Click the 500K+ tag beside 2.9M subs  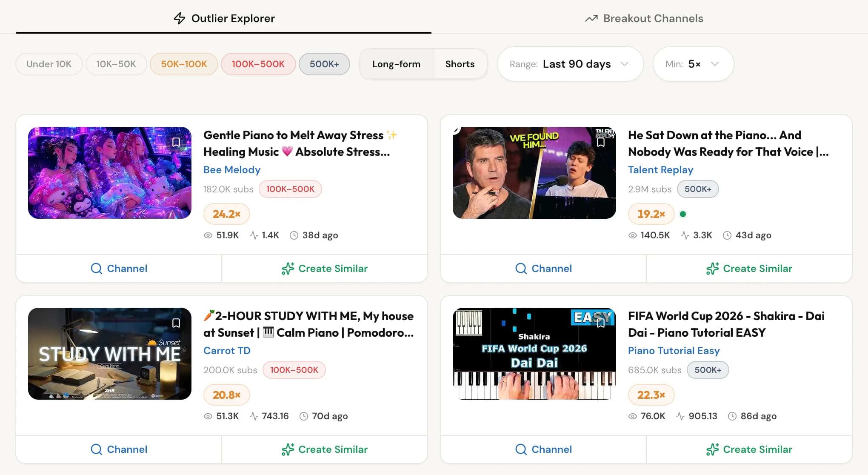click(x=698, y=189)
